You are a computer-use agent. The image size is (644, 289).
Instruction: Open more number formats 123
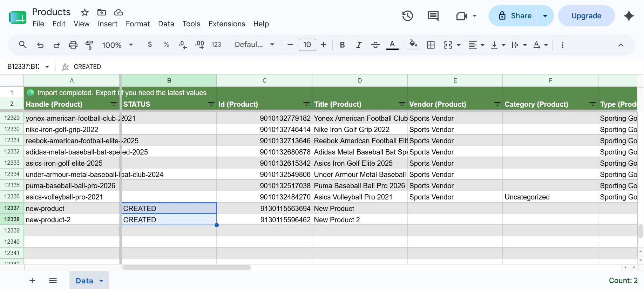tap(216, 45)
